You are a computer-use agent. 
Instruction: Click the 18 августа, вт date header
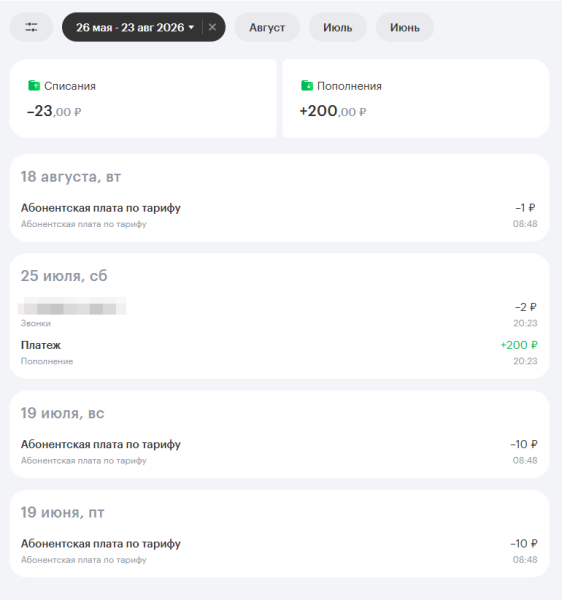pyautogui.click(x=71, y=177)
